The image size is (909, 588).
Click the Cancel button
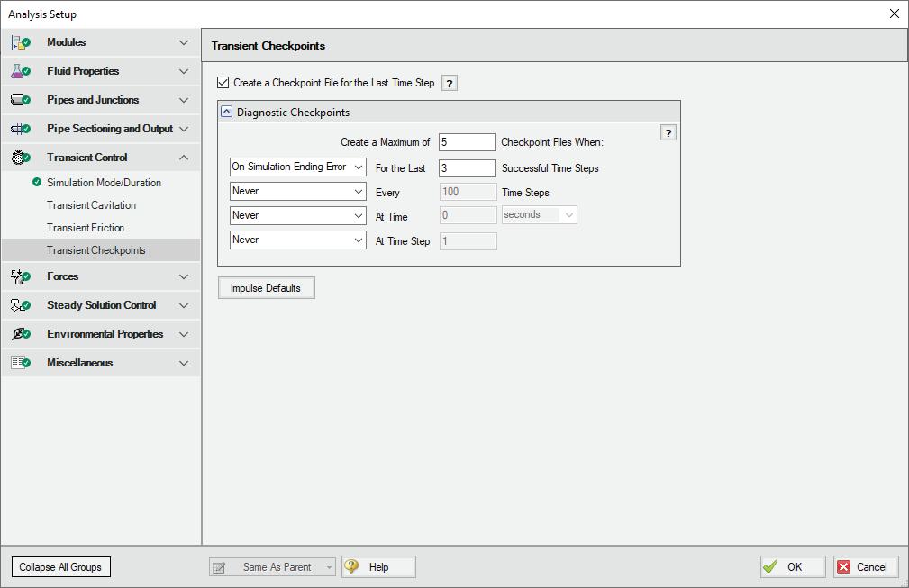(866, 566)
